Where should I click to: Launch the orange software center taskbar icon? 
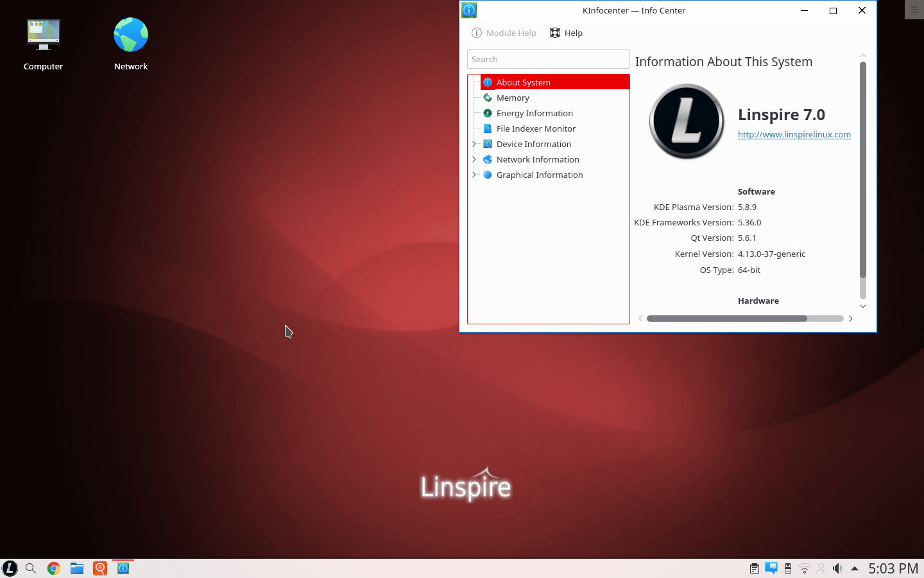[100, 568]
